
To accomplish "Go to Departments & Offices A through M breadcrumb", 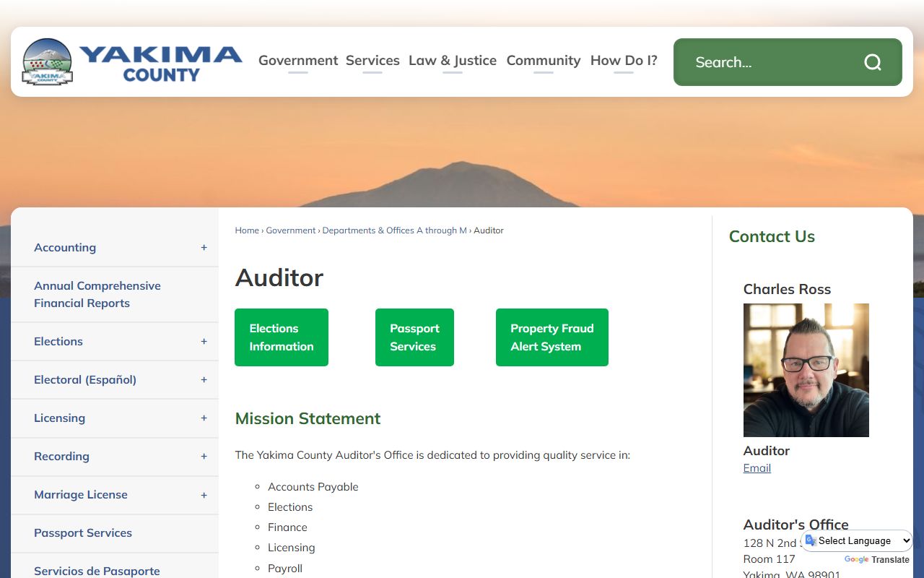I will (x=395, y=230).
